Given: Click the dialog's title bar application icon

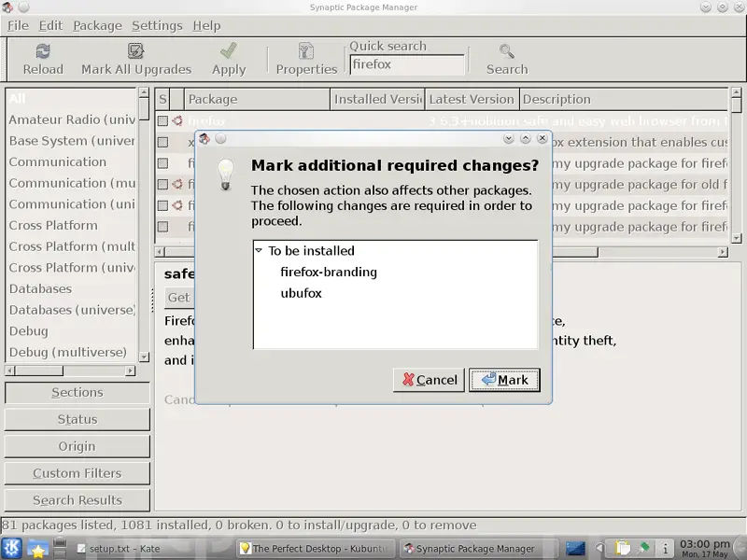Looking at the screenshot, I should [204, 138].
